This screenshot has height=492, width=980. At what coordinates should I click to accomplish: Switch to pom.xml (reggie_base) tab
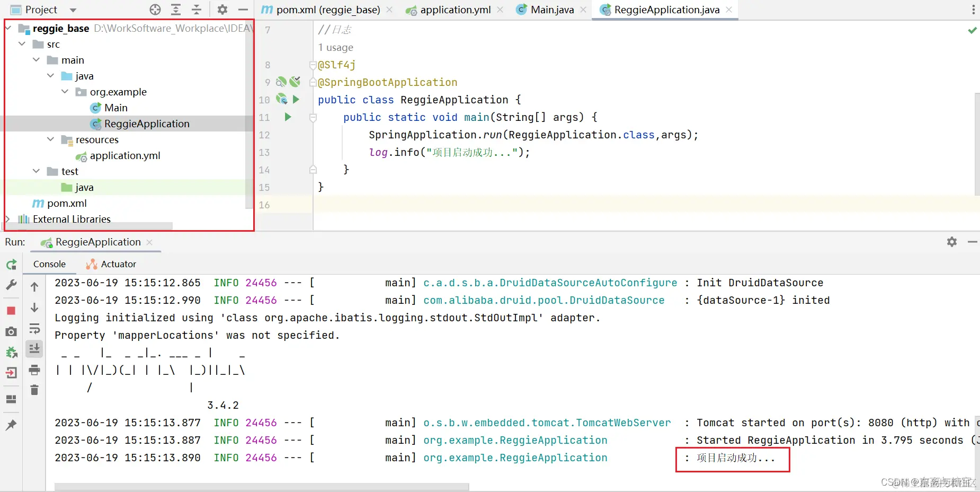(x=328, y=10)
